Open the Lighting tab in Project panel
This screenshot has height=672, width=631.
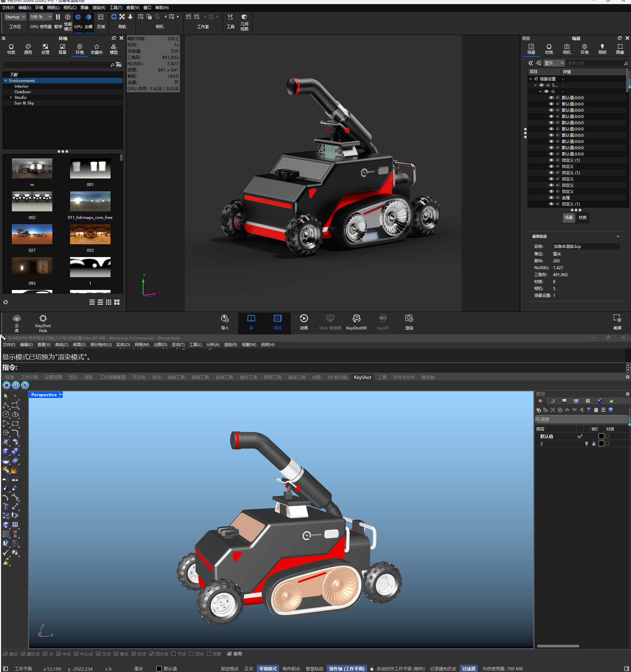[602, 49]
